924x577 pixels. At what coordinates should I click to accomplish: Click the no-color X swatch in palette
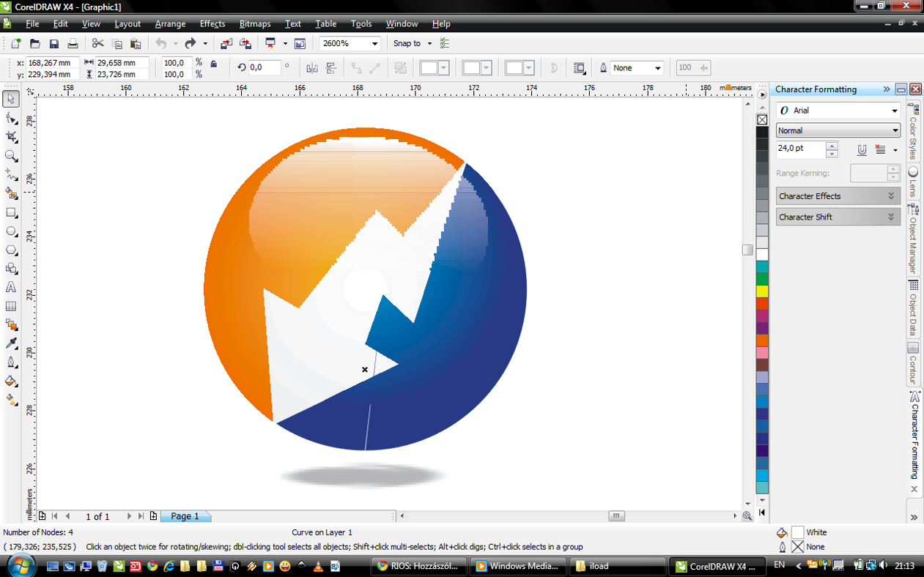pyautogui.click(x=762, y=119)
